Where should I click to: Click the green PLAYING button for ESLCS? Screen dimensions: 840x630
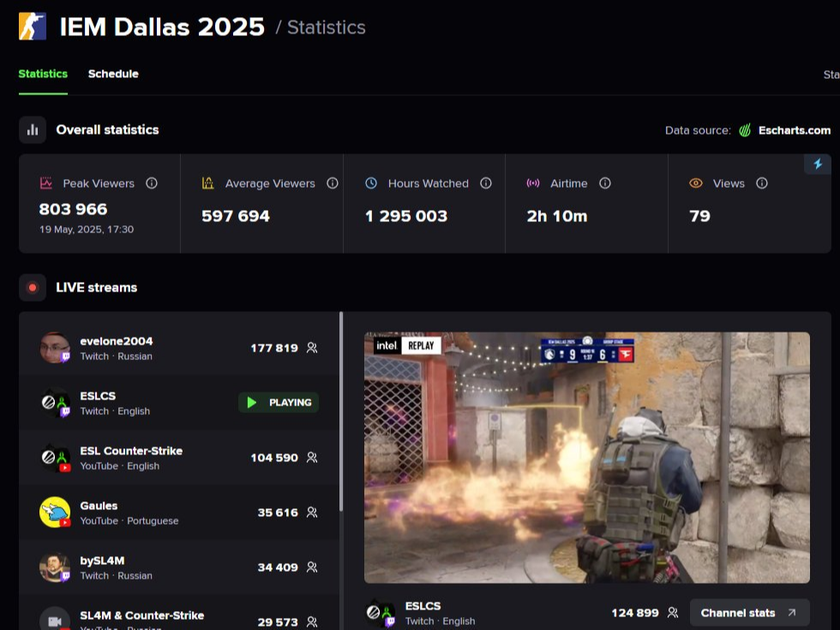278,402
